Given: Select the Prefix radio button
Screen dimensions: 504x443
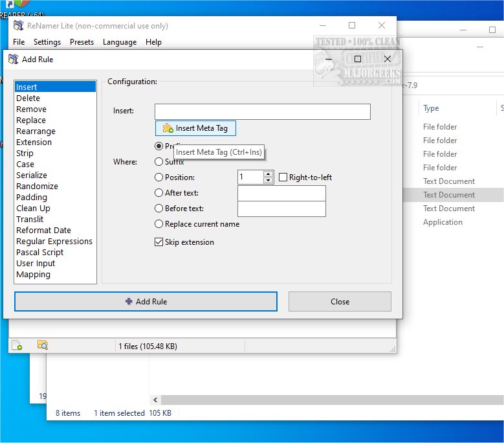Looking at the screenshot, I should [x=159, y=146].
